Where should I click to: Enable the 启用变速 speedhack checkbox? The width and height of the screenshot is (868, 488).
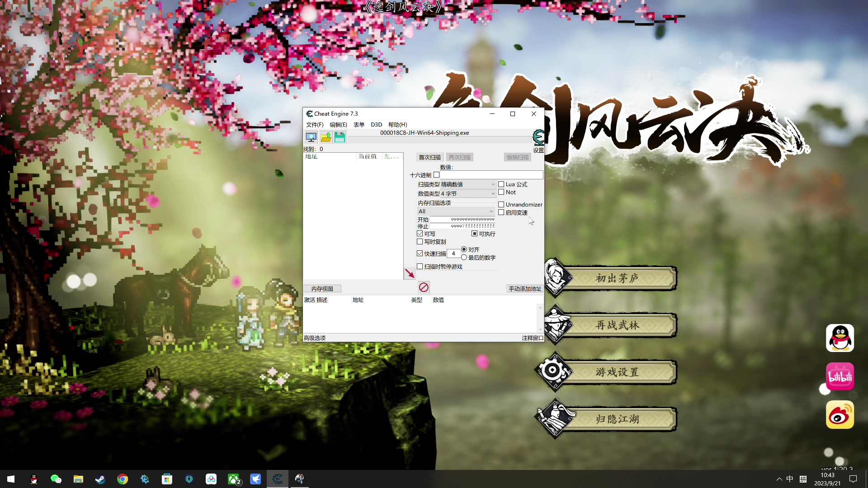[x=501, y=212]
